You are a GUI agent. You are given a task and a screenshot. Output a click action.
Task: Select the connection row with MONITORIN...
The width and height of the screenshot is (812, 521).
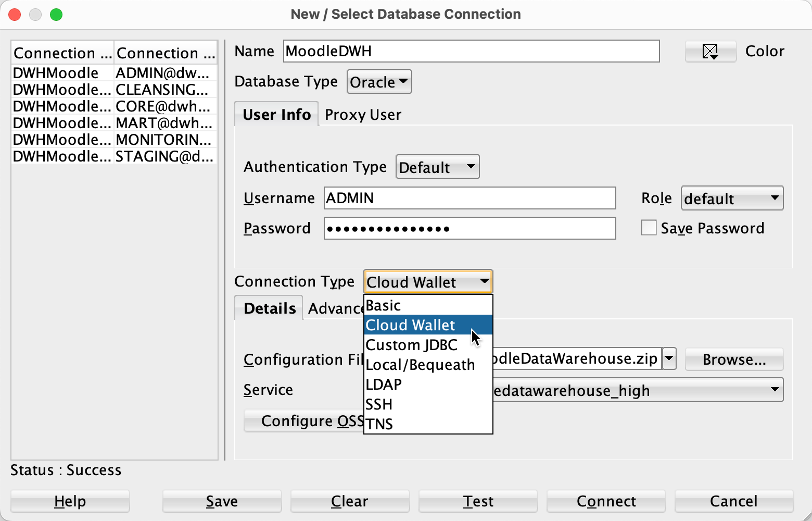coord(114,140)
